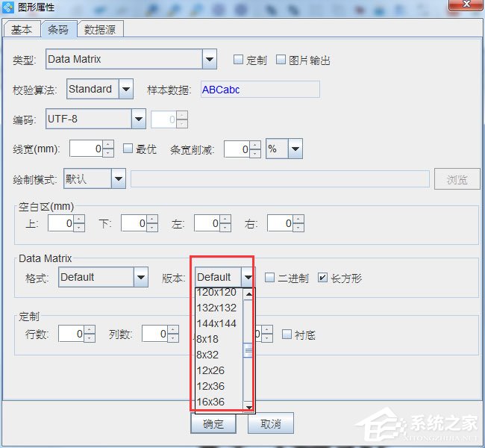Select 12x26 in the version list
The width and height of the screenshot is (485, 448).
click(219, 370)
